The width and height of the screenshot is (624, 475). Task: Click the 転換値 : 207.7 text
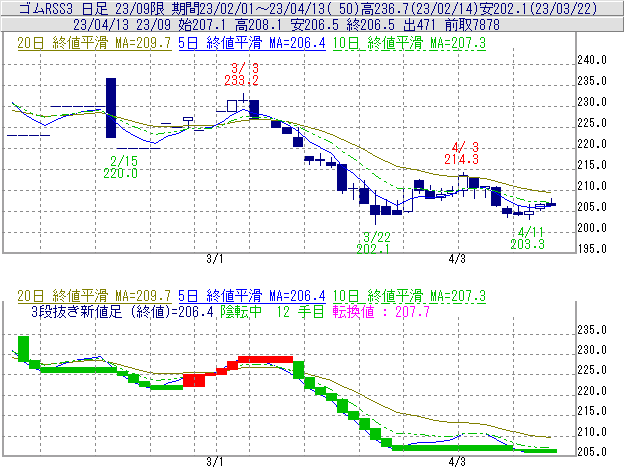pos(381,311)
